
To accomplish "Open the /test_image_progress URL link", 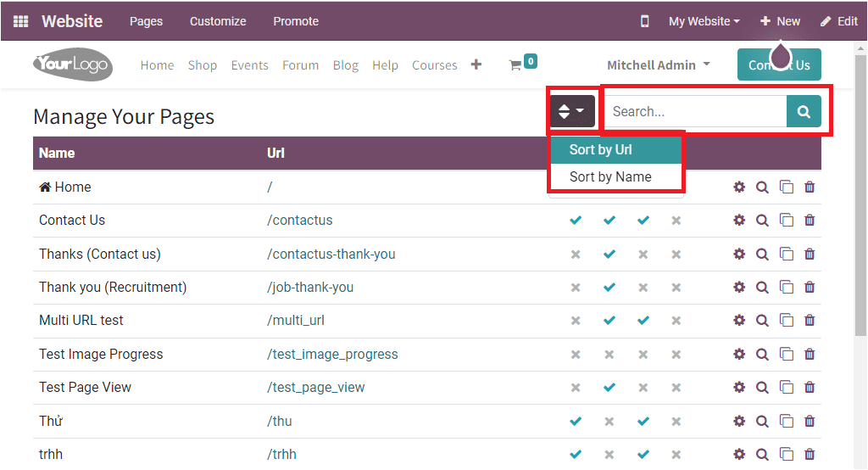I will [x=332, y=354].
